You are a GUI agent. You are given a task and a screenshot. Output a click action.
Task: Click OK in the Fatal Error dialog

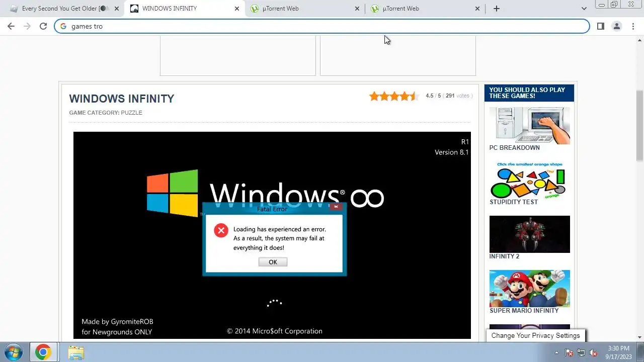coord(273,262)
